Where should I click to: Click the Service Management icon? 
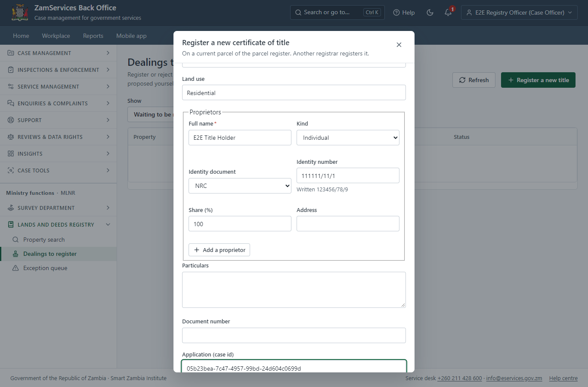pyautogui.click(x=11, y=86)
